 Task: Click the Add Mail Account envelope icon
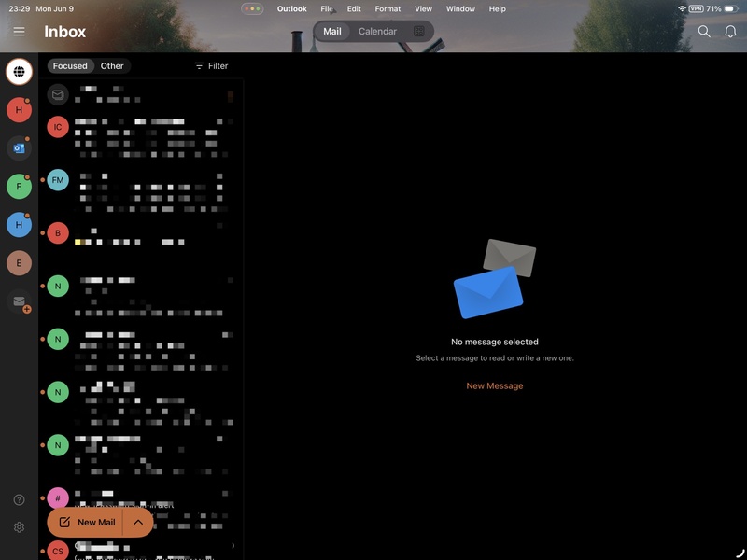(x=19, y=301)
